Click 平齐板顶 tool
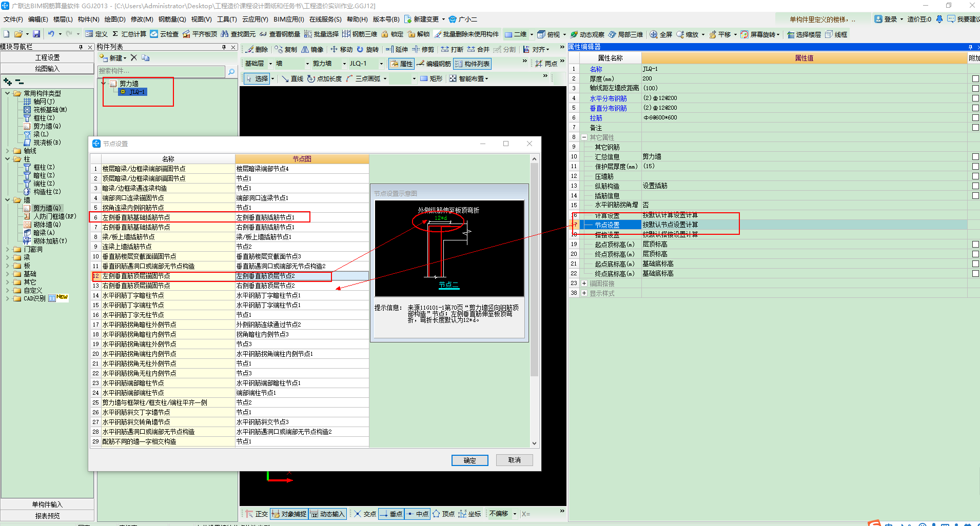The height and width of the screenshot is (526, 980). (x=200, y=34)
